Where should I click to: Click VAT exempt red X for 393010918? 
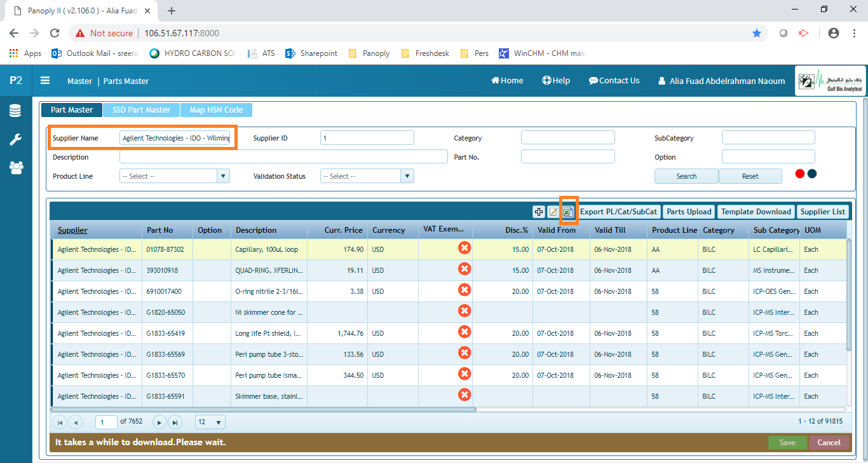point(465,269)
